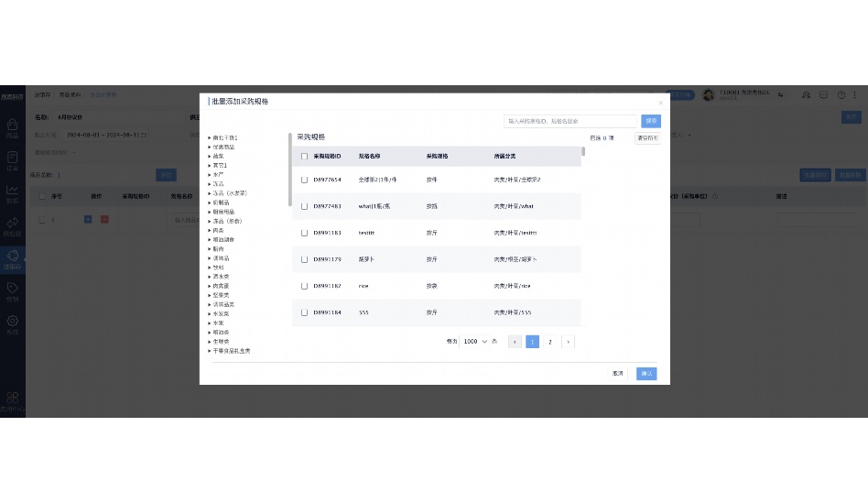Open the message chat icon in top bar

(823, 94)
